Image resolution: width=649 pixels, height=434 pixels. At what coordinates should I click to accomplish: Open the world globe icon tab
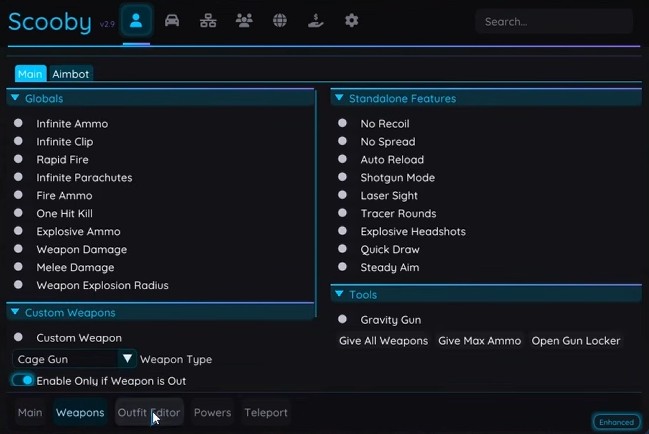click(280, 20)
